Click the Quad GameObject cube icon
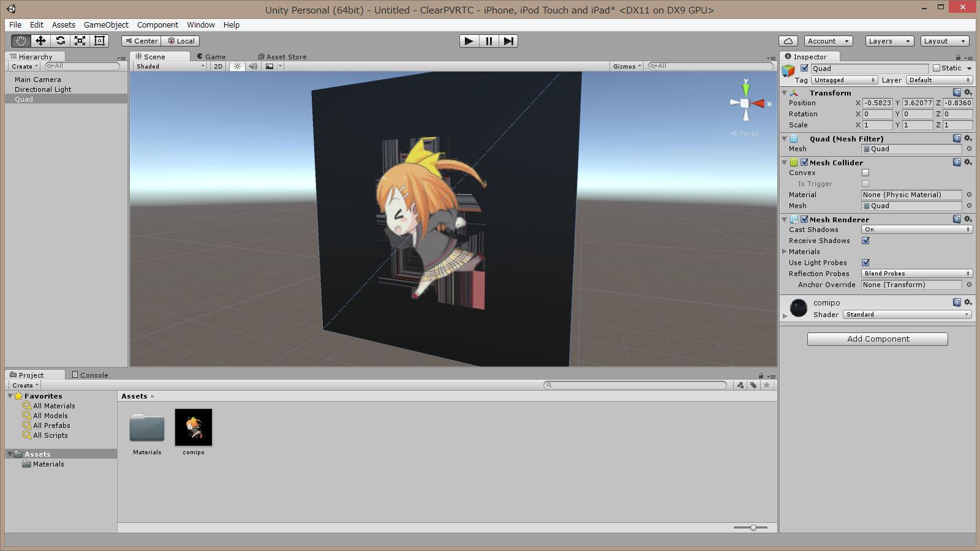This screenshot has height=551, width=980. (788, 71)
